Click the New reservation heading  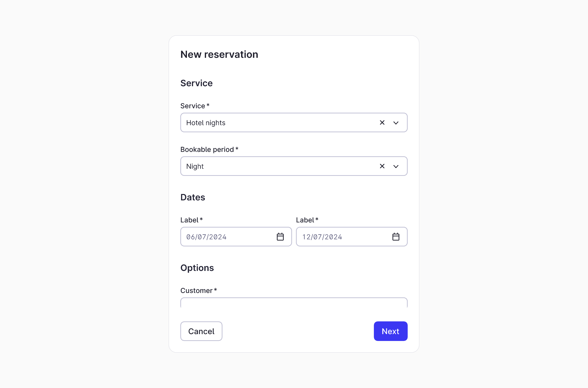(219, 54)
